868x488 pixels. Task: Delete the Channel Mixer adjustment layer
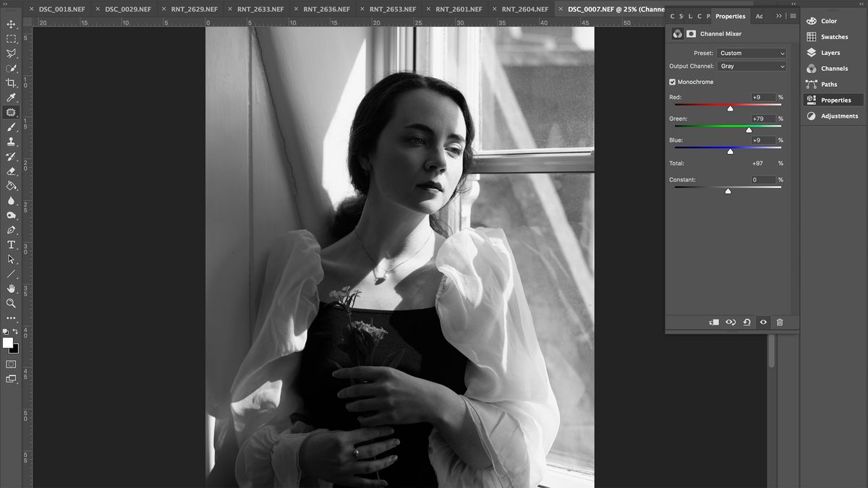click(780, 322)
